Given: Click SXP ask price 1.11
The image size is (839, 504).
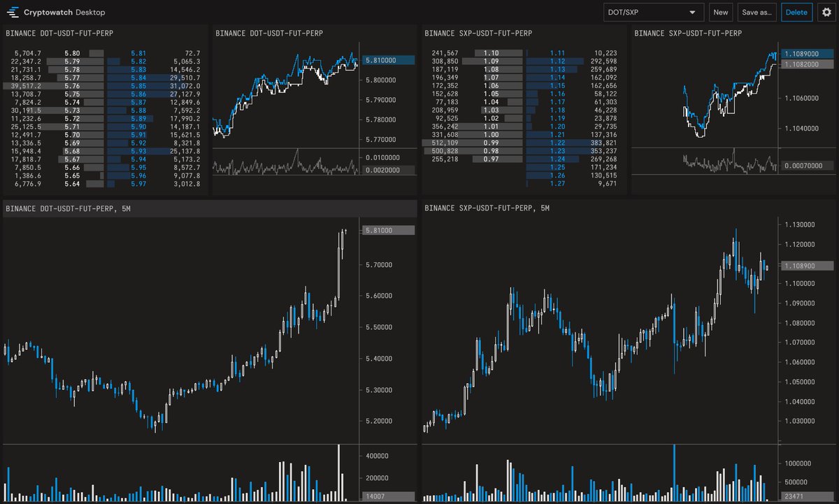Looking at the screenshot, I should (557, 53).
